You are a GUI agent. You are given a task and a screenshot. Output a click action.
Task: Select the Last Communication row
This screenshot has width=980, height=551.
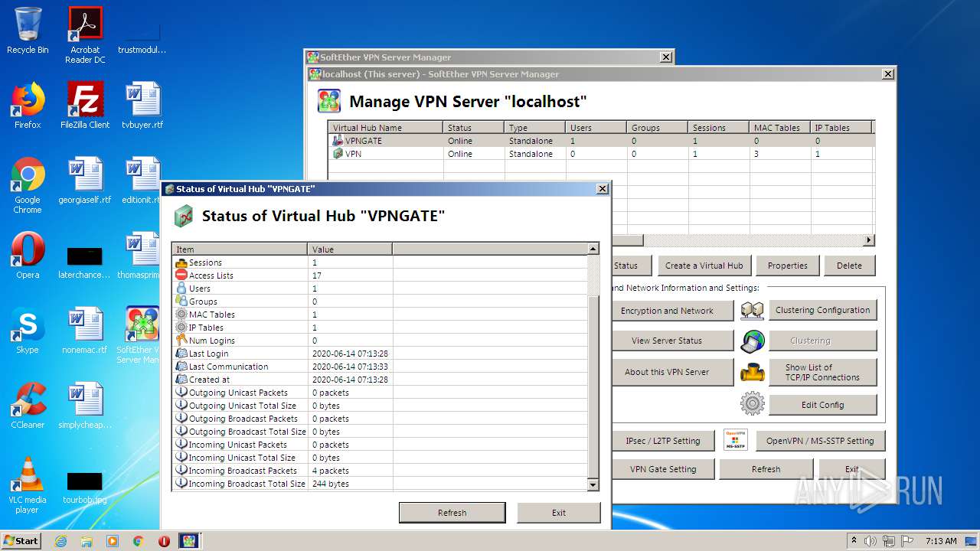pyautogui.click(x=381, y=367)
